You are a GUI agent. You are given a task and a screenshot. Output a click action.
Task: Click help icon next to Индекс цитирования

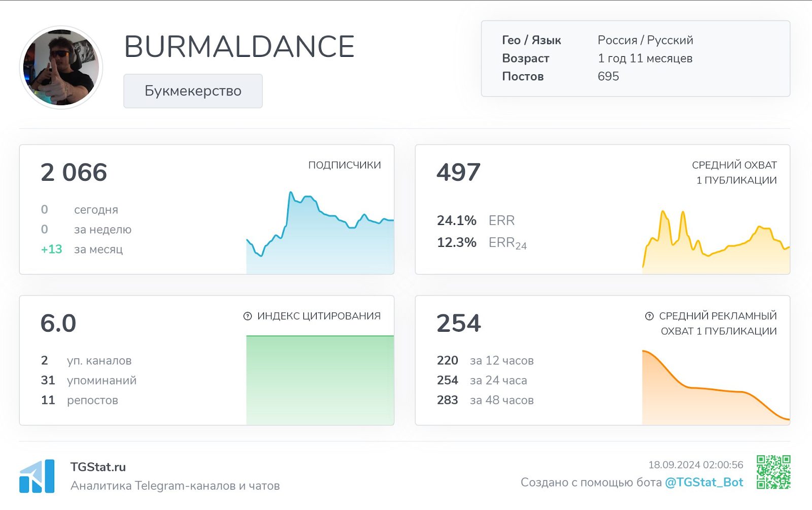(x=248, y=316)
